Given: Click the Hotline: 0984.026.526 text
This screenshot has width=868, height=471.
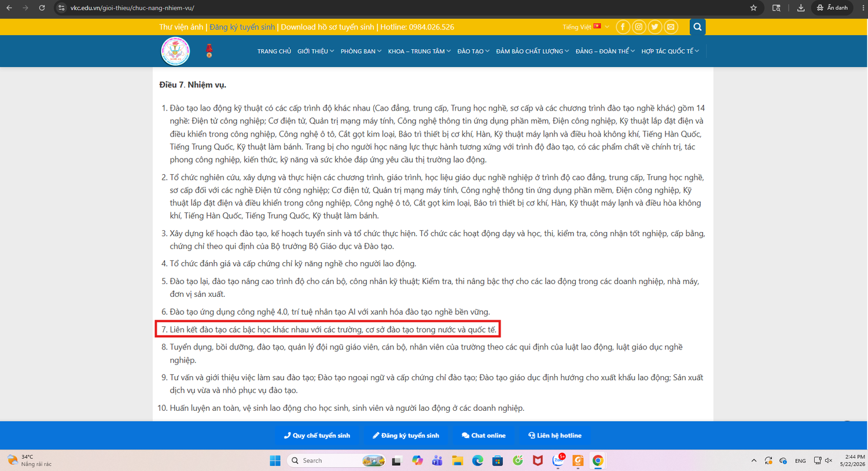Looking at the screenshot, I should pyautogui.click(x=417, y=27).
